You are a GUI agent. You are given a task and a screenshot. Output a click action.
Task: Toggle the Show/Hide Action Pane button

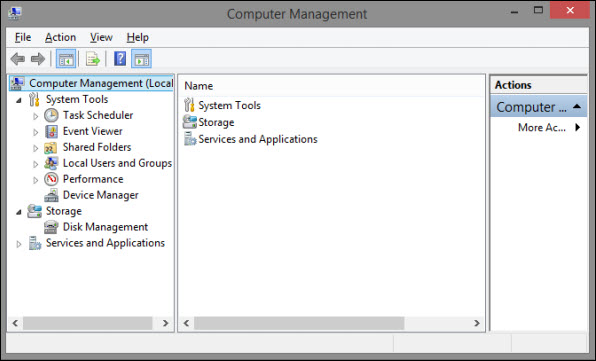coord(142,59)
